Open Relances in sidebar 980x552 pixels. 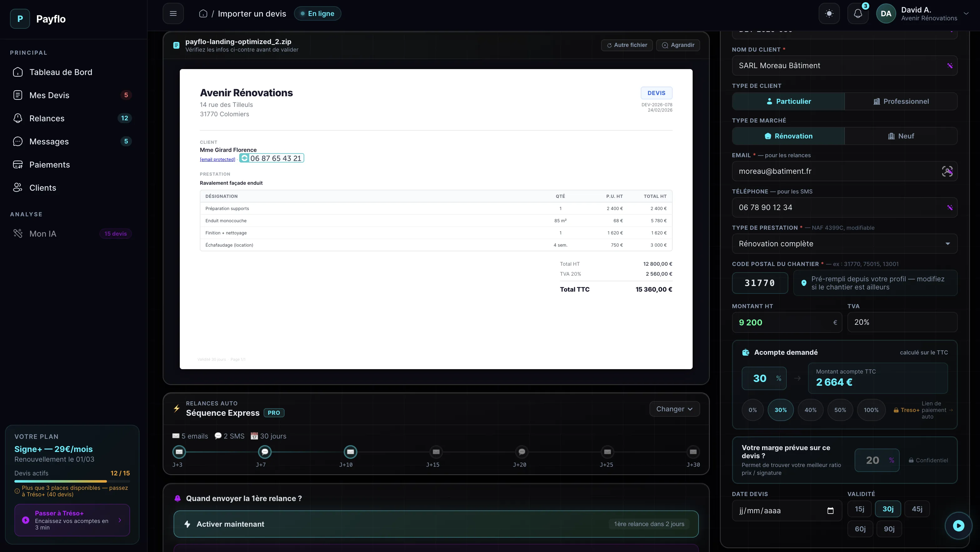(x=47, y=118)
